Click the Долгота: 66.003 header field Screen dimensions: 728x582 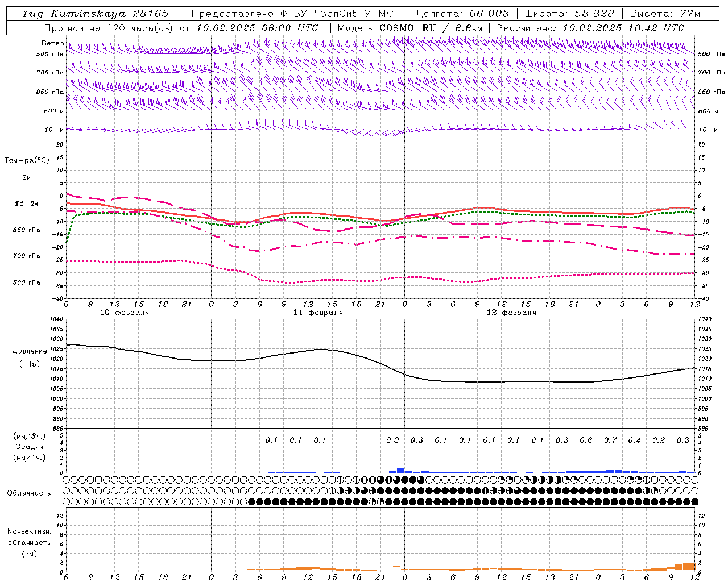click(462, 14)
